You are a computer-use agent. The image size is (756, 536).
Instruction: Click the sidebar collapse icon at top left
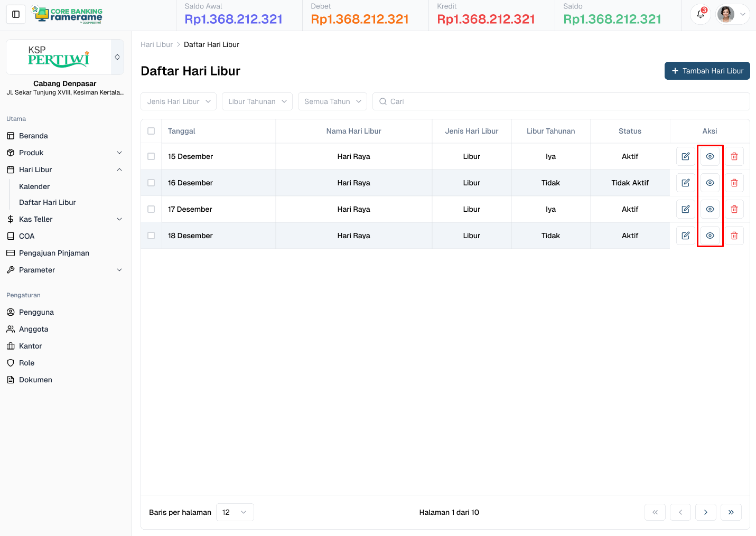point(15,14)
